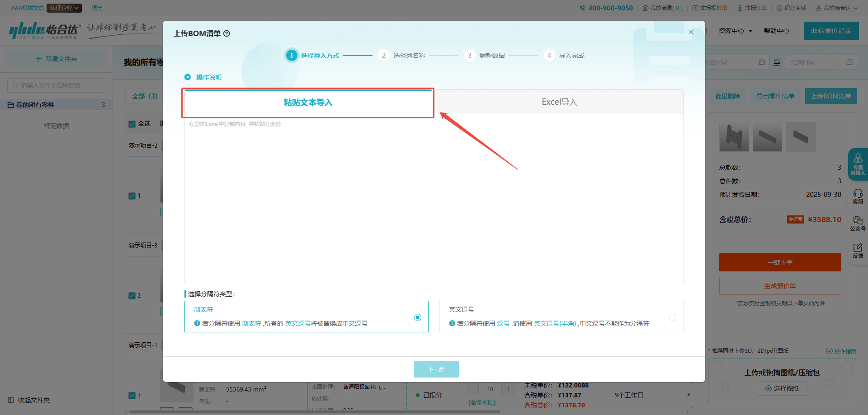The image size is (868, 415).
Task: Open the 专属对接人 sidebar icon
Action: coord(858,159)
